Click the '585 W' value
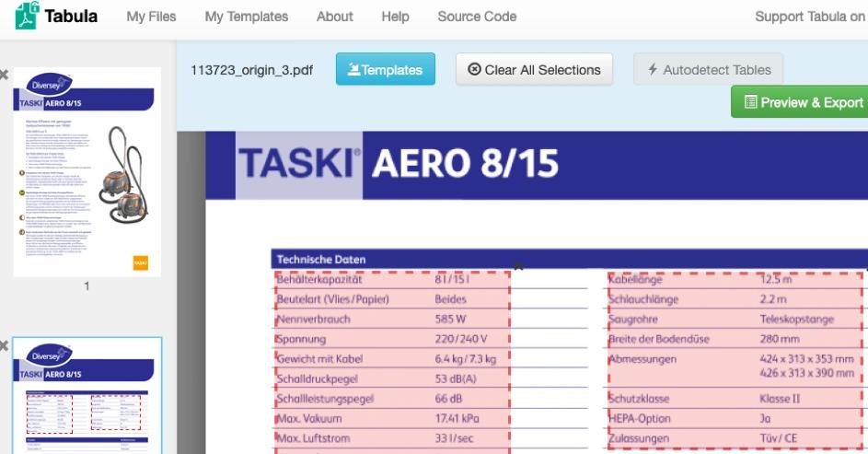This screenshot has width=868, height=454. (450, 319)
